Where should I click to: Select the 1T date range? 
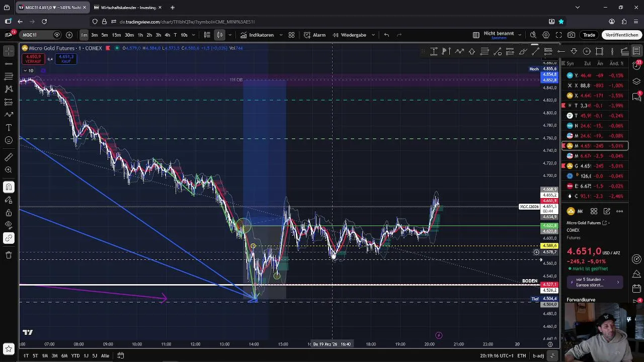pyautogui.click(x=26, y=355)
